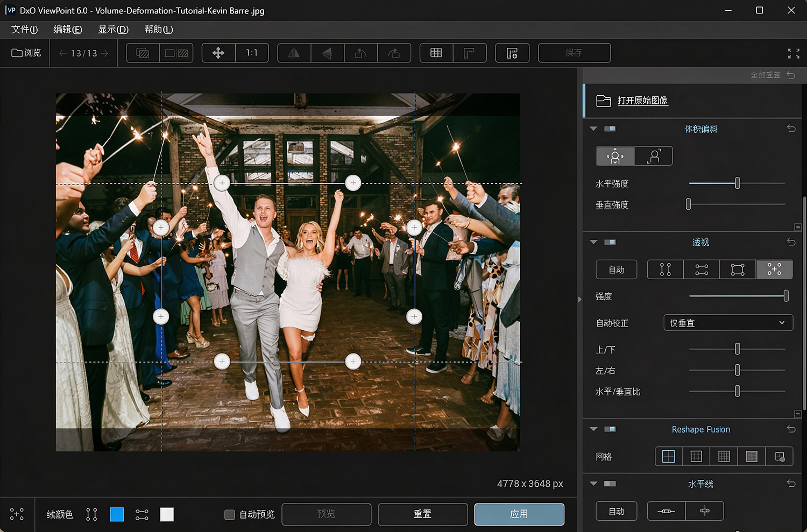
Task: Choose force rectangle perspective tool
Action: click(x=738, y=269)
